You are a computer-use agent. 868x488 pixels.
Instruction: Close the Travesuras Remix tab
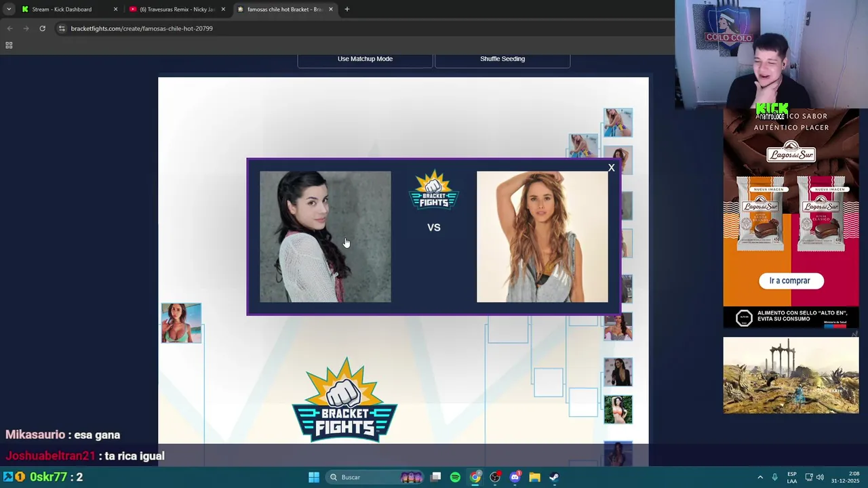(223, 9)
